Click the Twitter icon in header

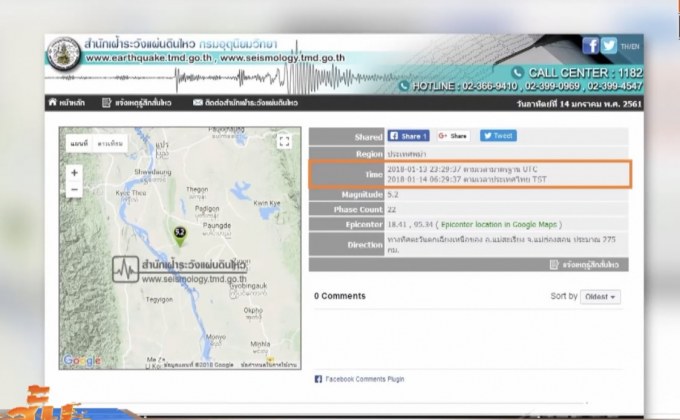click(609, 45)
